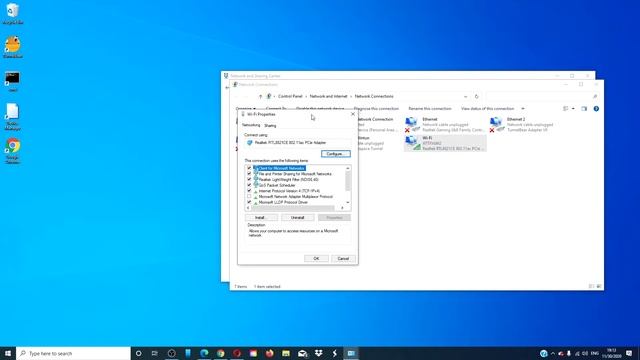Image resolution: width=640 pixels, height=360 pixels.
Task: Expand hidden system tray icons
Action: (553, 353)
